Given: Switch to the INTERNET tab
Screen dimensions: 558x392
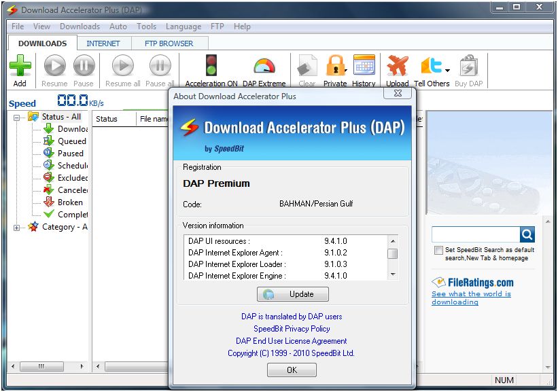Looking at the screenshot, I should click(103, 43).
